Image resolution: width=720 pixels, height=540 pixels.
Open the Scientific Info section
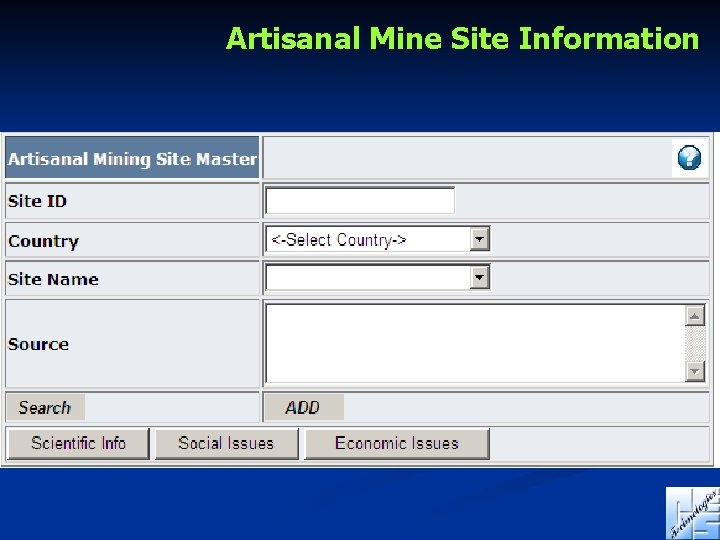point(79,444)
